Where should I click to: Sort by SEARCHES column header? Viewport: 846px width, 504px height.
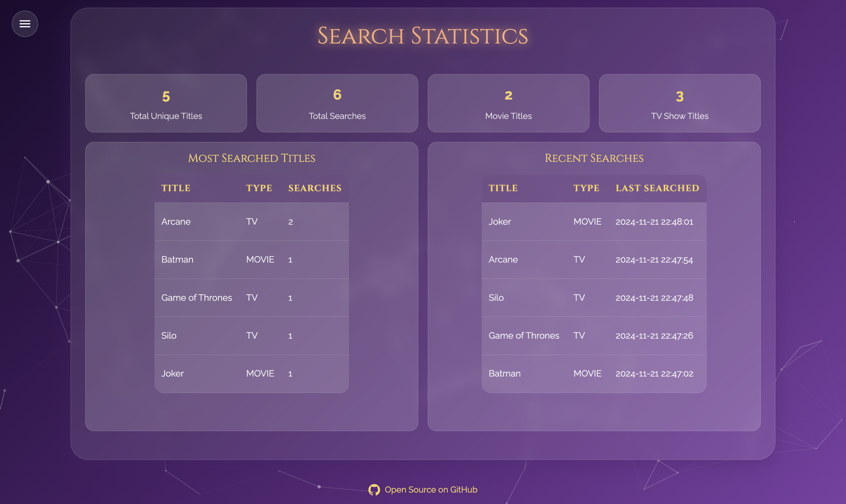[315, 188]
